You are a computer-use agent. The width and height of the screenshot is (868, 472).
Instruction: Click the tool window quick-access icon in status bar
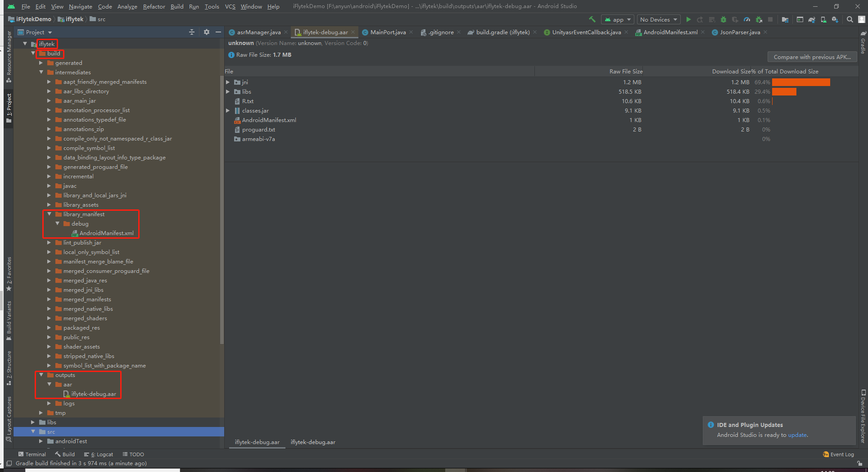(x=9, y=463)
